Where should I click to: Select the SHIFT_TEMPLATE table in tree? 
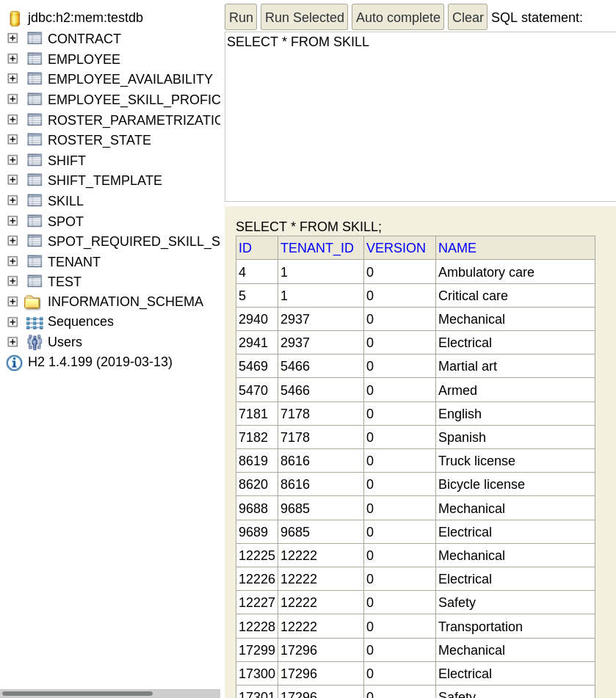pos(104,181)
